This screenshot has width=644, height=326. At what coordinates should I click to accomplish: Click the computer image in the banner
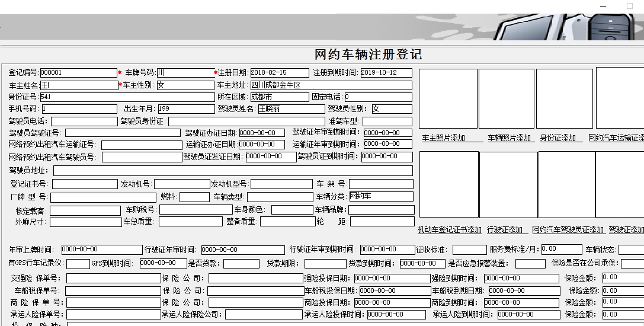(x=569, y=27)
